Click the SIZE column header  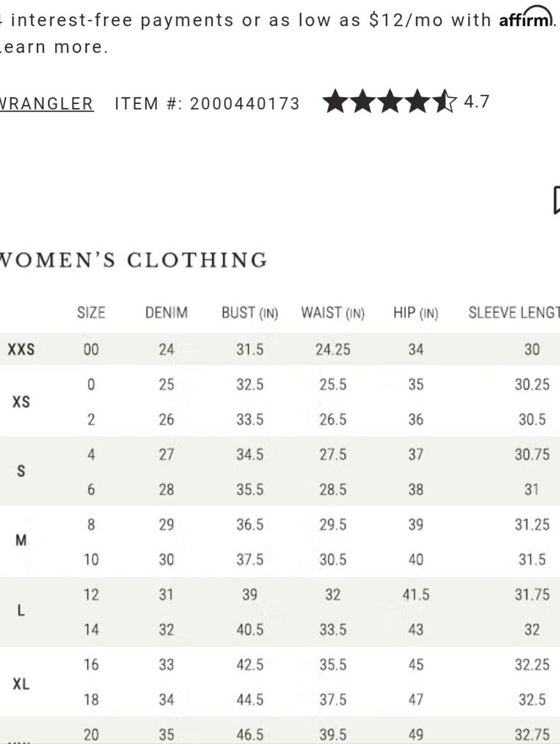tap(91, 312)
